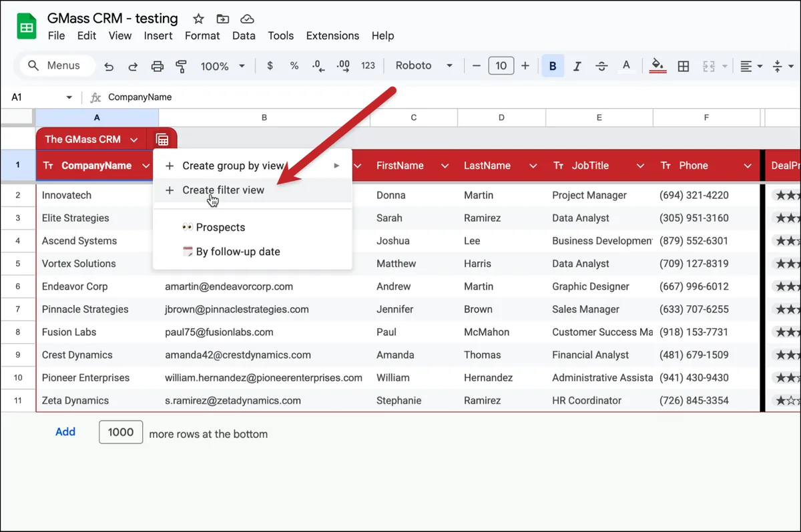Click the GMass CRM - testing title
This screenshot has width=801, height=532.
pos(113,18)
